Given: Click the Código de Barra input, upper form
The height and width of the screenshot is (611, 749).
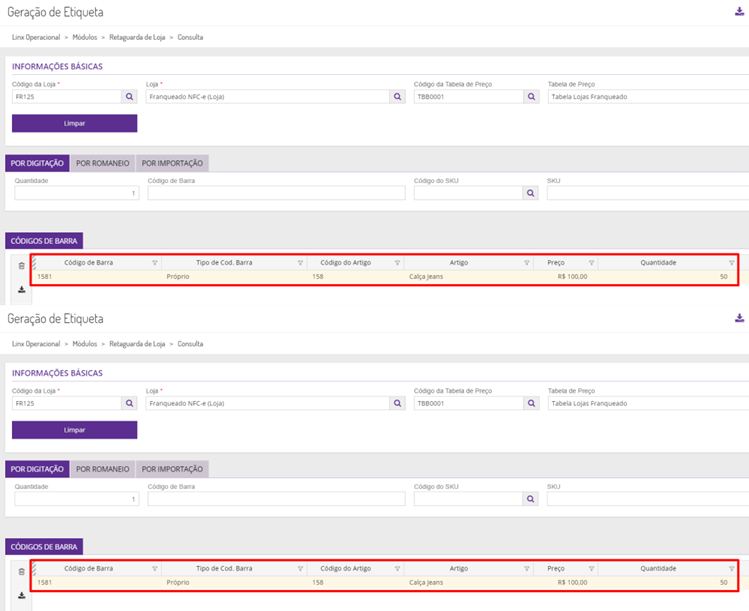Looking at the screenshot, I should click(276, 193).
